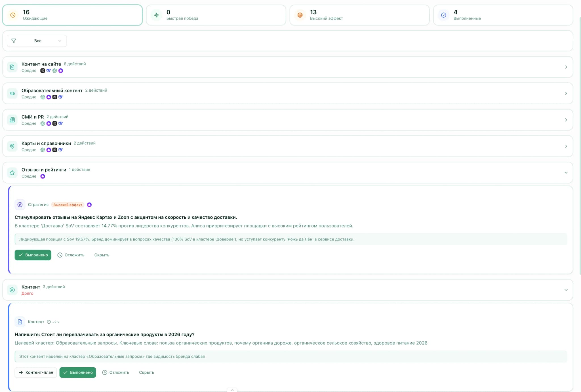Screen dimensions: 581x392
Task: Click the clock icon on Ожидающие card
Action: 13,15
